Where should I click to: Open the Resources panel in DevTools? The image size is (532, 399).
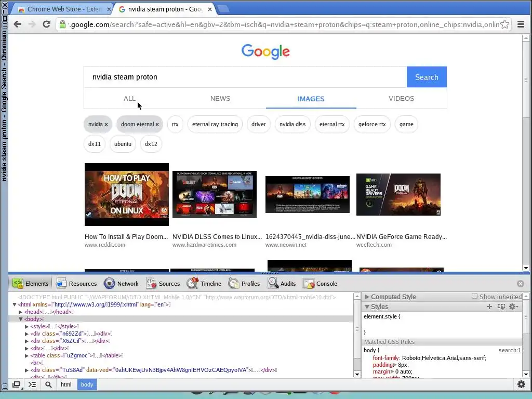click(x=76, y=283)
